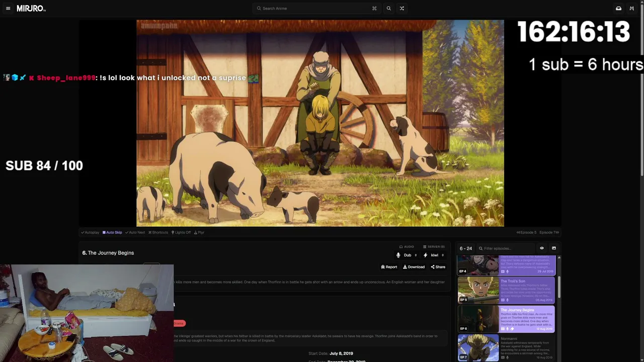
Task: Click the EP 7 thumbnail image
Action: 478,348
